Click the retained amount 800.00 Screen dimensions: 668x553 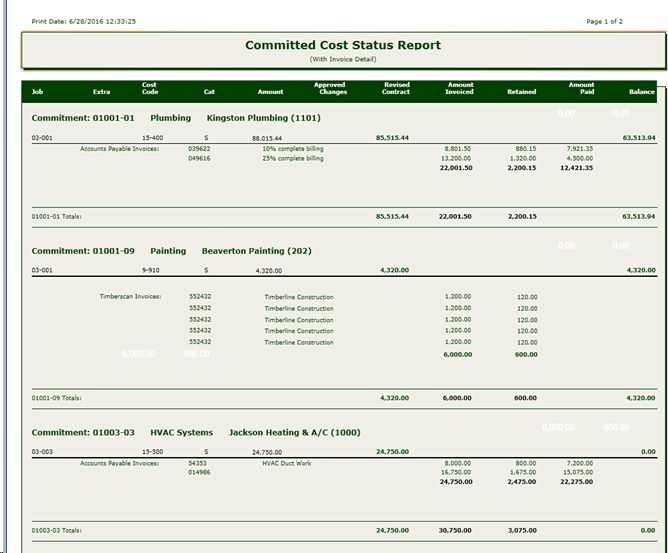[x=526, y=463]
